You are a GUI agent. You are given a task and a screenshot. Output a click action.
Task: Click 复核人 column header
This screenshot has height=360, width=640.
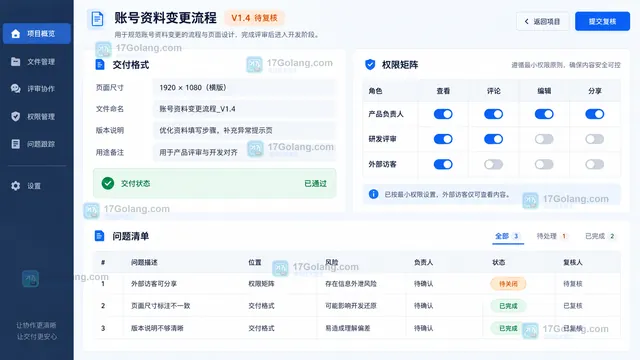[573, 262]
